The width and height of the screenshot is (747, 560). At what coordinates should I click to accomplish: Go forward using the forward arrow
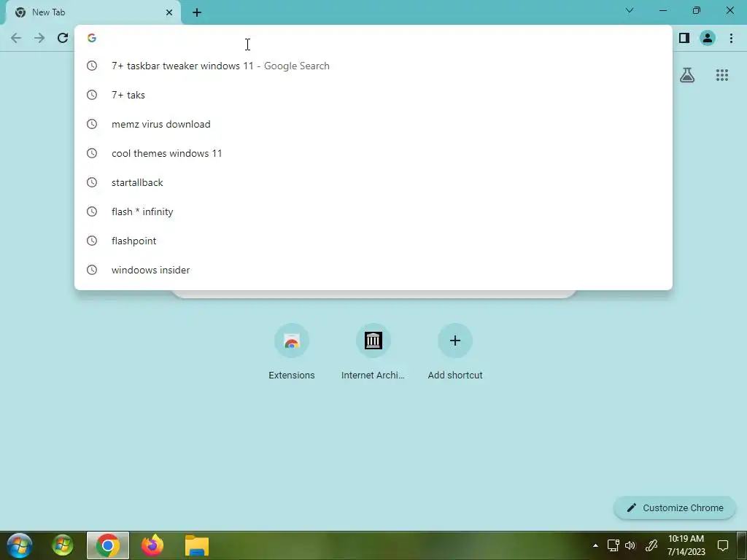[39, 38]
